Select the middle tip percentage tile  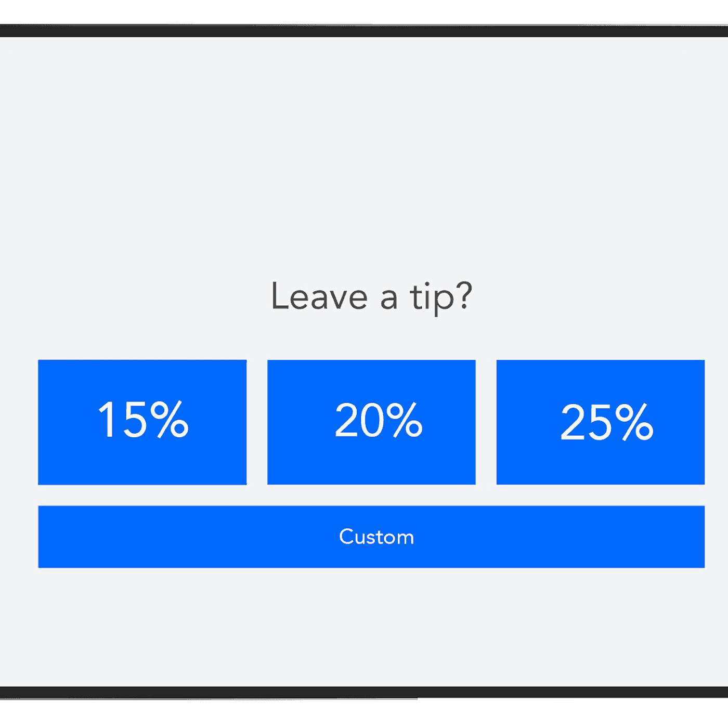click(x=371, y=422)
